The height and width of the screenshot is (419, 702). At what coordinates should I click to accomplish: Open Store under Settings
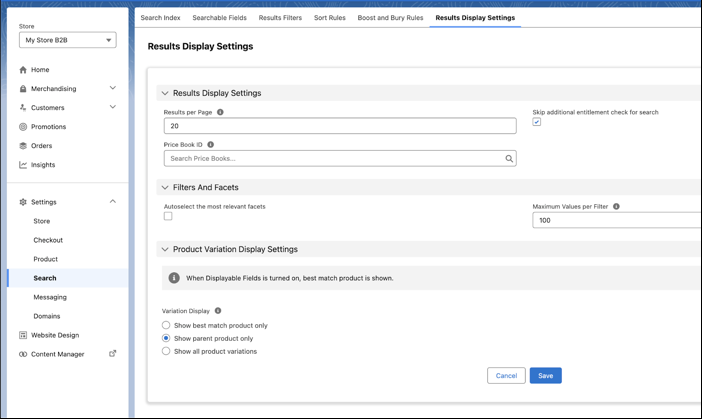[42, 221]
